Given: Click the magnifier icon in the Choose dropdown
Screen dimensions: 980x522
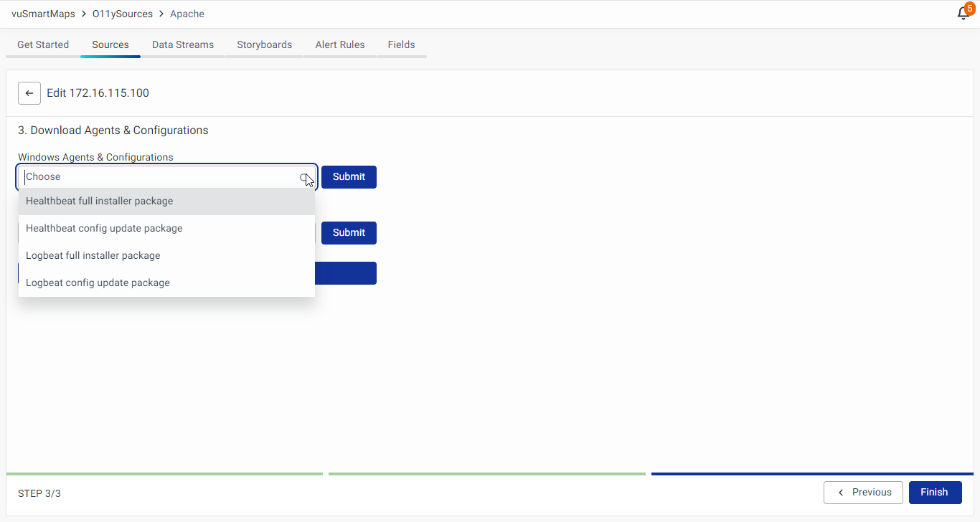Looking at the screenshot, I should 304,177.
